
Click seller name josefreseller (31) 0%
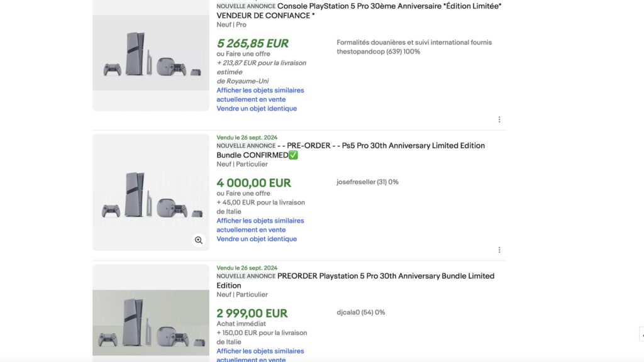point(367,182)
